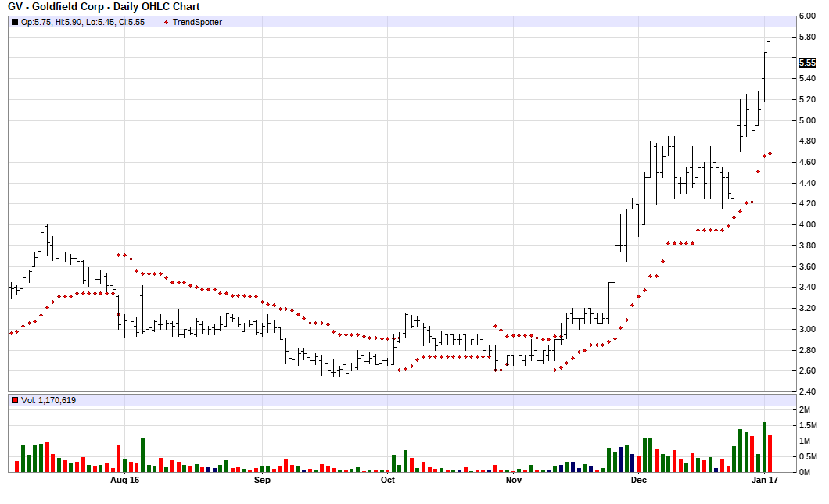Click the 4.40 price axis label
This screenshot has height=504, width=829.
807,183
